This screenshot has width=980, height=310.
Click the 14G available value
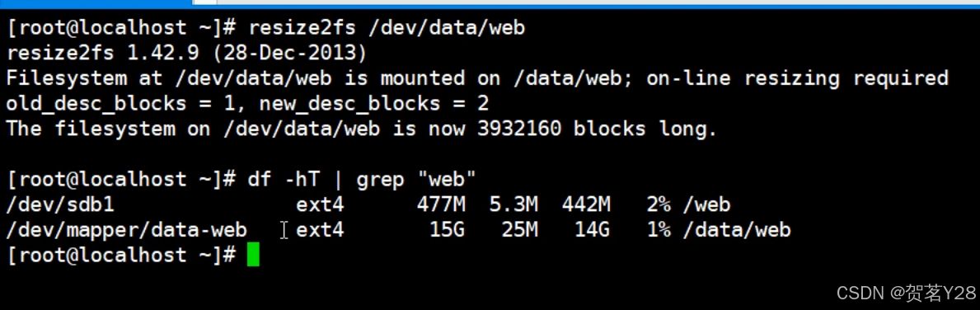tap(591, 230)
